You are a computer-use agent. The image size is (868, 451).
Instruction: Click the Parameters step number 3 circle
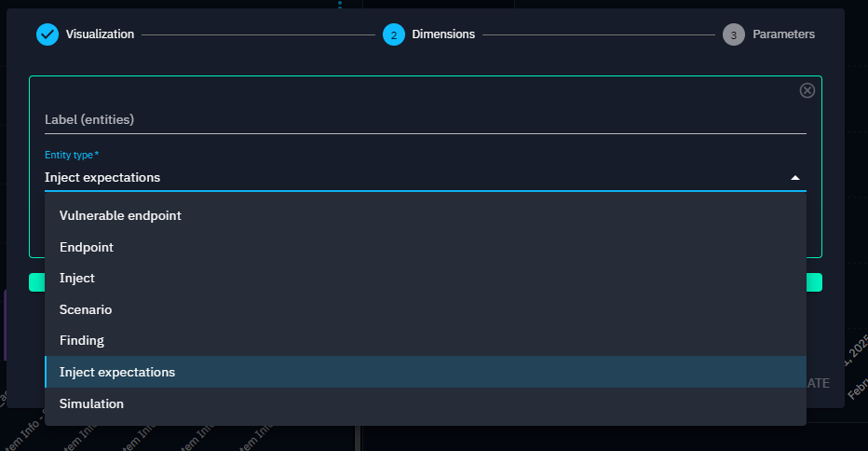pyautogui.click(x=734, y=34)
